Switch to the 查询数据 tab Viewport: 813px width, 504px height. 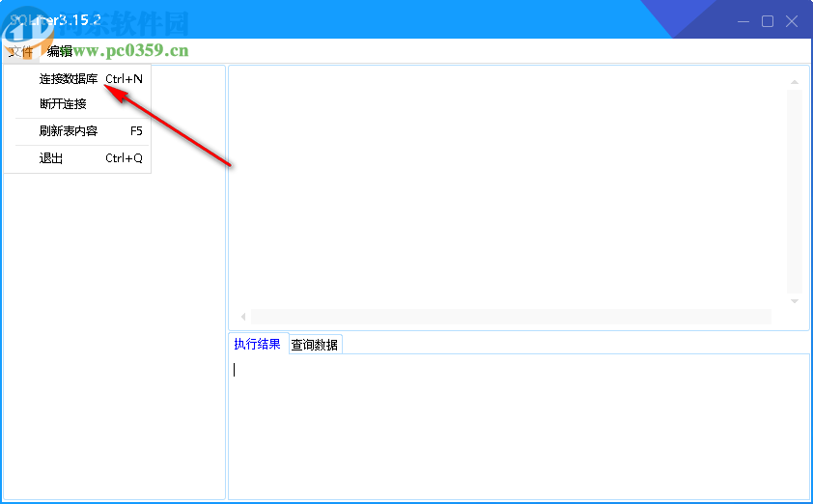tap(315, 345)
